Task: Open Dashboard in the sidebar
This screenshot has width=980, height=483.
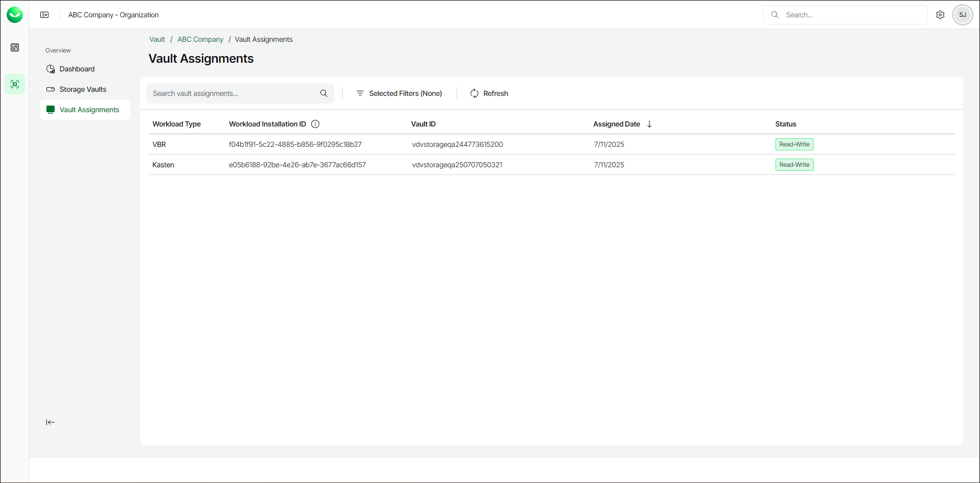Action: pos(77,69)
